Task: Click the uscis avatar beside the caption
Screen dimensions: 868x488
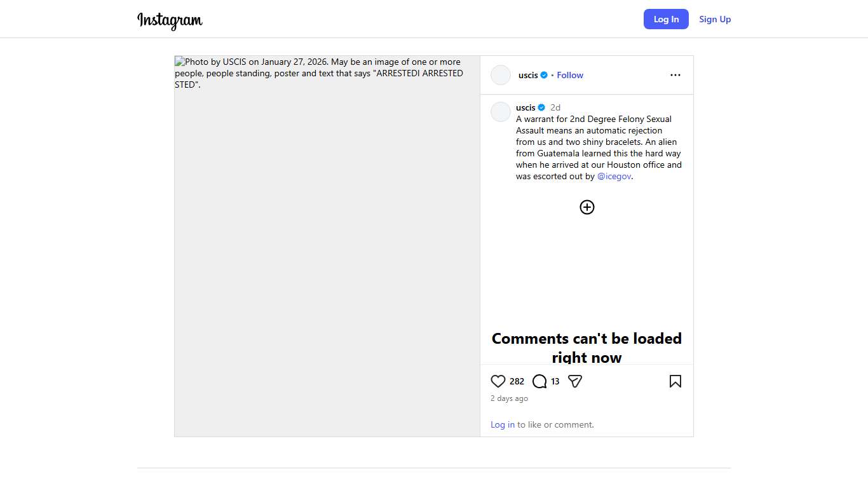Action: tap(501, 112)
